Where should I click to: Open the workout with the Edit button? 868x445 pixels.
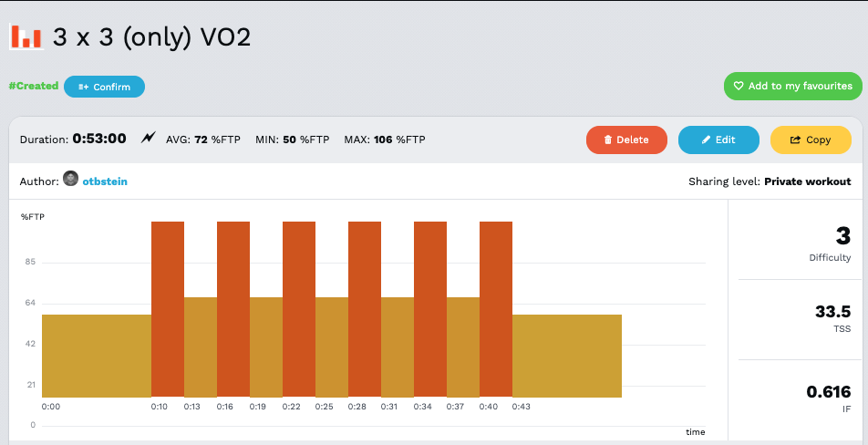(718, 140)
